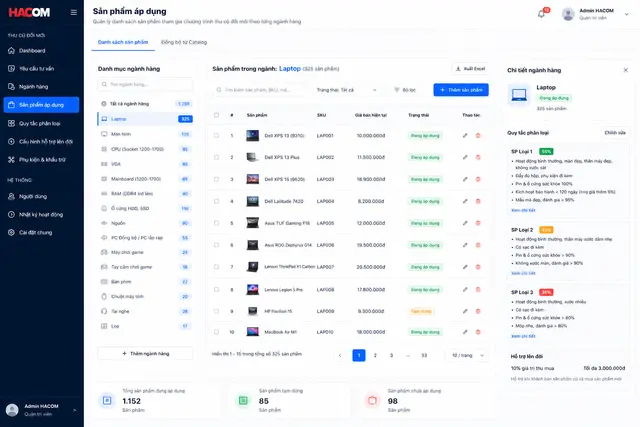Open Xem chi tiết link under SP Loại 3
The image size is (640, 427).
pos(523,336)
